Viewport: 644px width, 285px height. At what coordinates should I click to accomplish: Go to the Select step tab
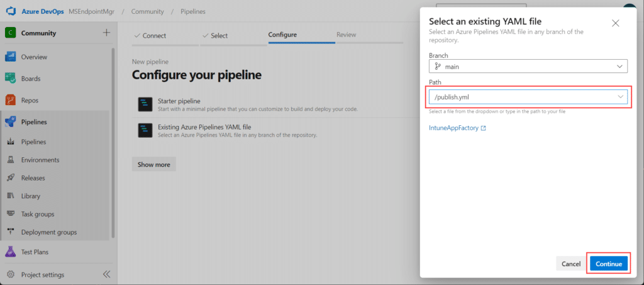[x=234, y=36]
